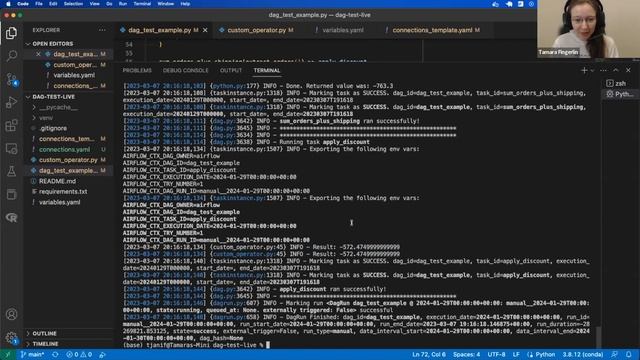640x360 pixels.
Task: Close the dag_test_example.py editor tab
Action: (205, 30)
